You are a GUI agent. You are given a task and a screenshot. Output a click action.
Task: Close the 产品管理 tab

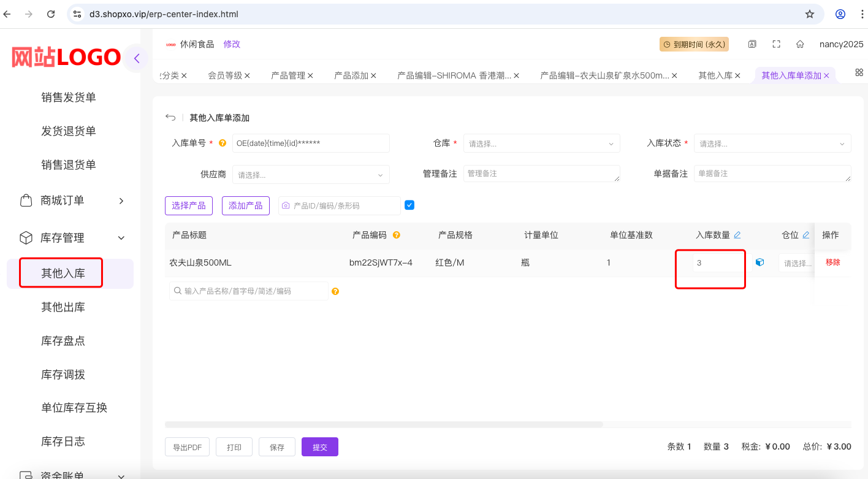[x=310, y=75]
